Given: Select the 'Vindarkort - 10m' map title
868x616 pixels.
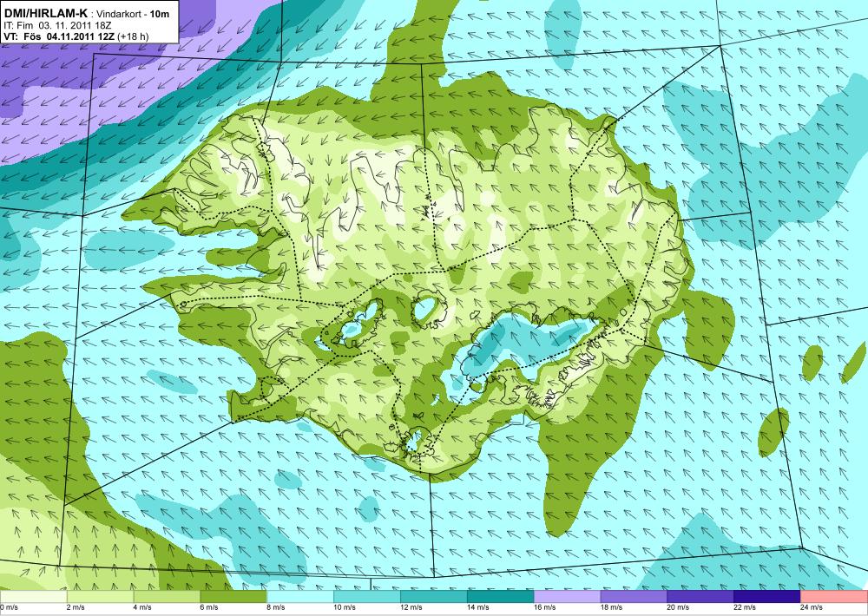Looking at the screenshot, I should 132,14.
